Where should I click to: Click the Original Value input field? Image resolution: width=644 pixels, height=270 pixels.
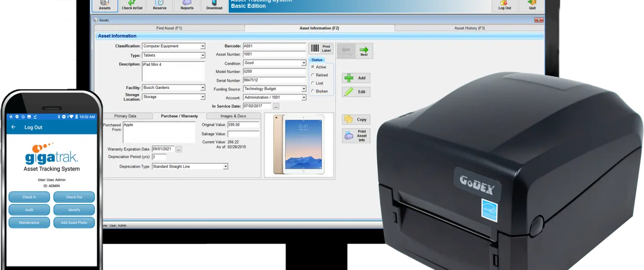[243, 125]
